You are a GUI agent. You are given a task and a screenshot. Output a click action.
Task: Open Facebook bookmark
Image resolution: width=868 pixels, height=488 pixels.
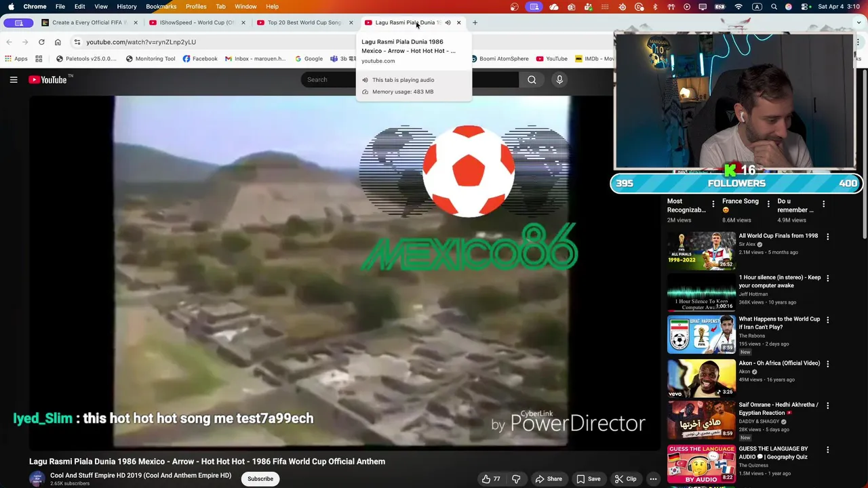(200, 59)
